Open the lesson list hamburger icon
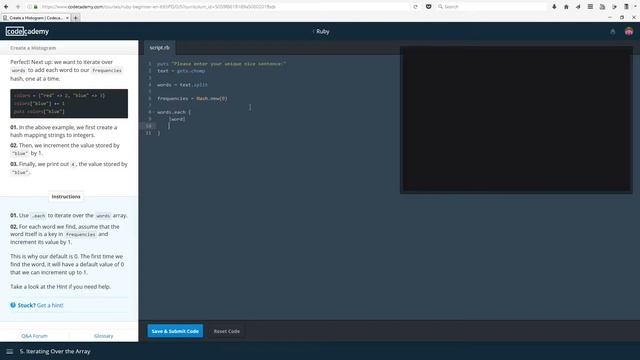The image size is (640, 360). point(9,351)
